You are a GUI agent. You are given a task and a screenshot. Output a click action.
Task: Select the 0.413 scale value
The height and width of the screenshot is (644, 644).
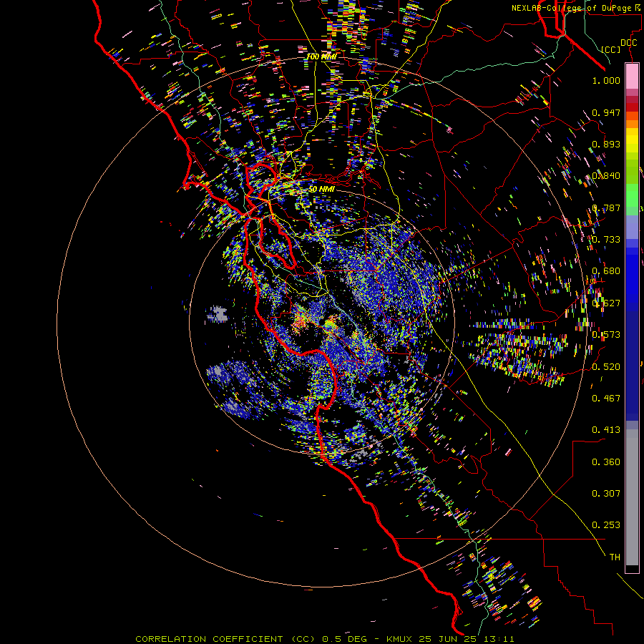pyautogui.click(x=606, y=430)
